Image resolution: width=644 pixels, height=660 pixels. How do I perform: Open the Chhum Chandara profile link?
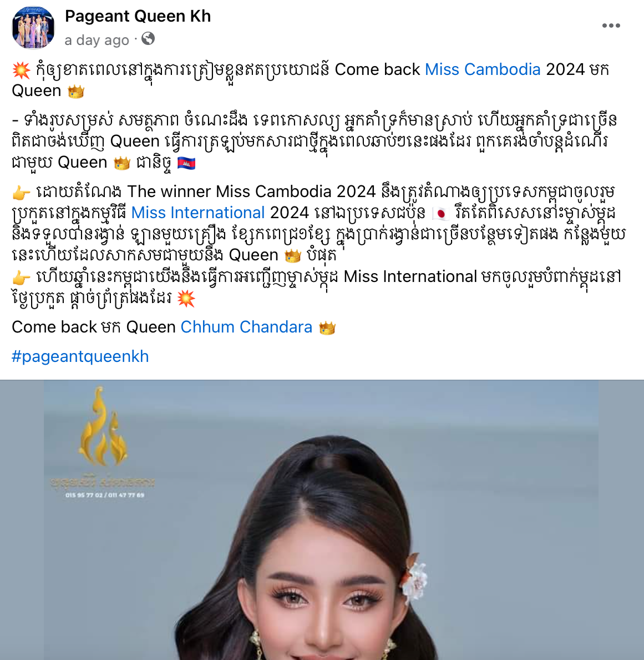point(246,327)
